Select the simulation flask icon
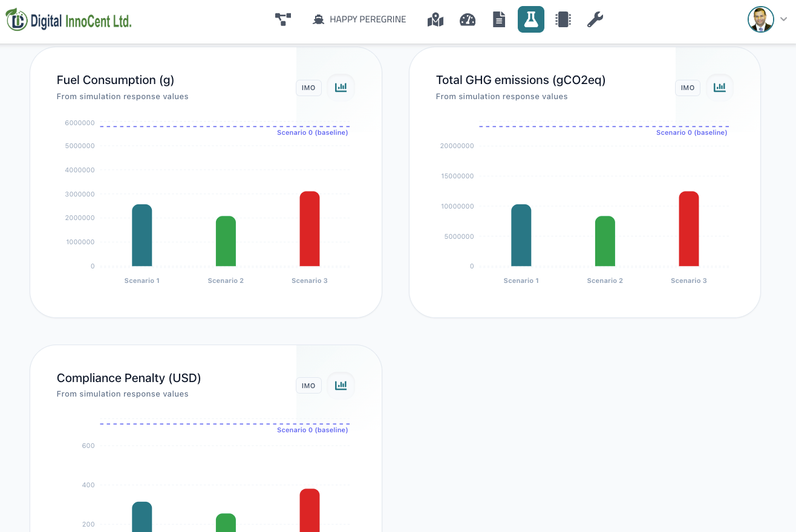 tap(531, 19)
